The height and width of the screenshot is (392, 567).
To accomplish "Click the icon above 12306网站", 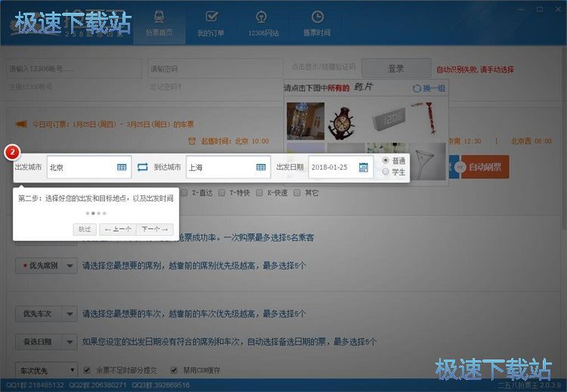I will pyautogui.click(x=261, y=17).
